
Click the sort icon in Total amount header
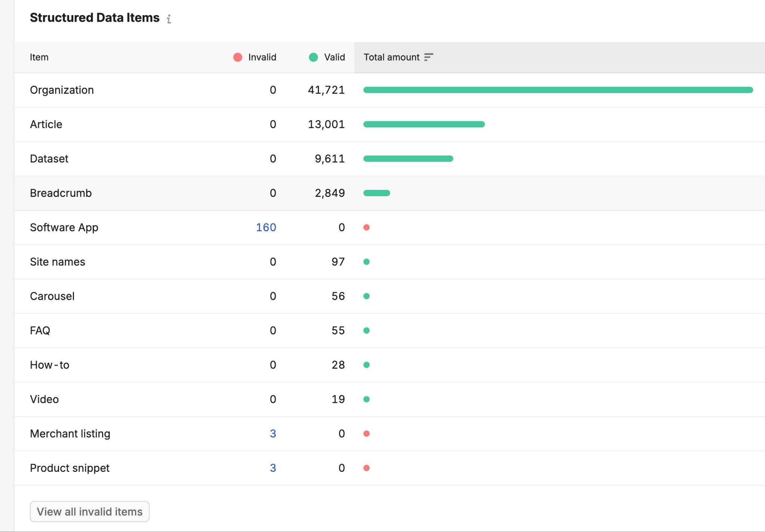pyautogui.click(x=428, y=57)
